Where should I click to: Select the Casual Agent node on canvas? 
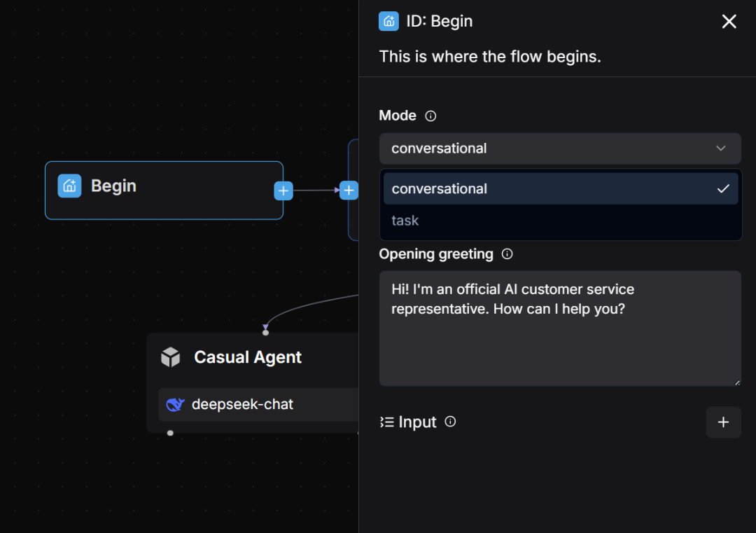pyautogui.click(x=247, y=357)
